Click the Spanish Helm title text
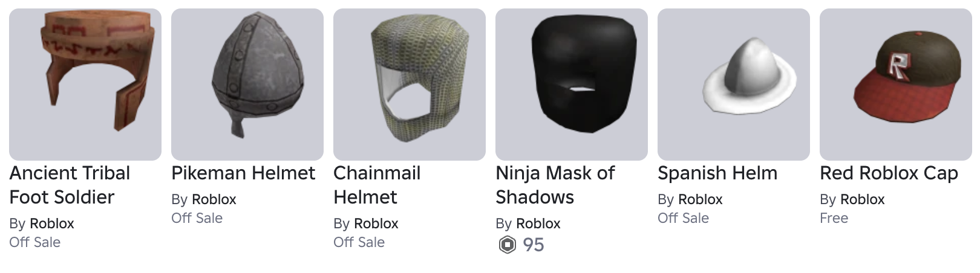980x273 pixels. pos(717,173)
